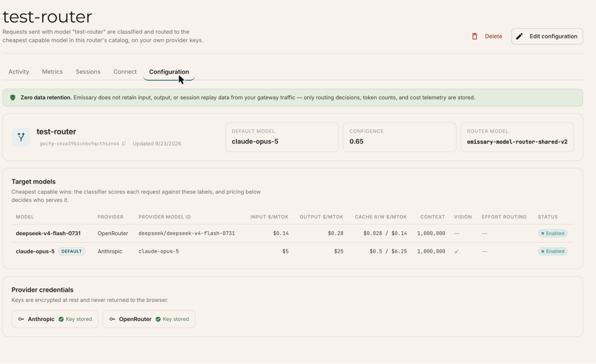Open Edit configuration

[547, 37]
